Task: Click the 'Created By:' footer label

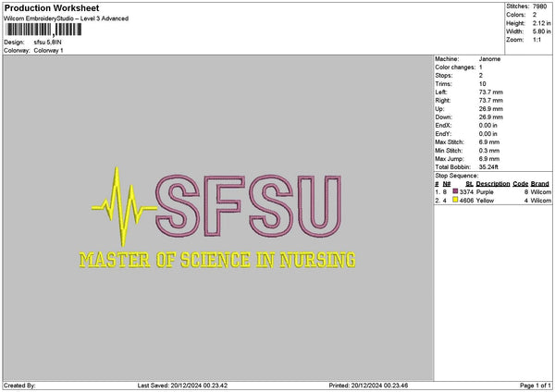Action: coord(19,386)
